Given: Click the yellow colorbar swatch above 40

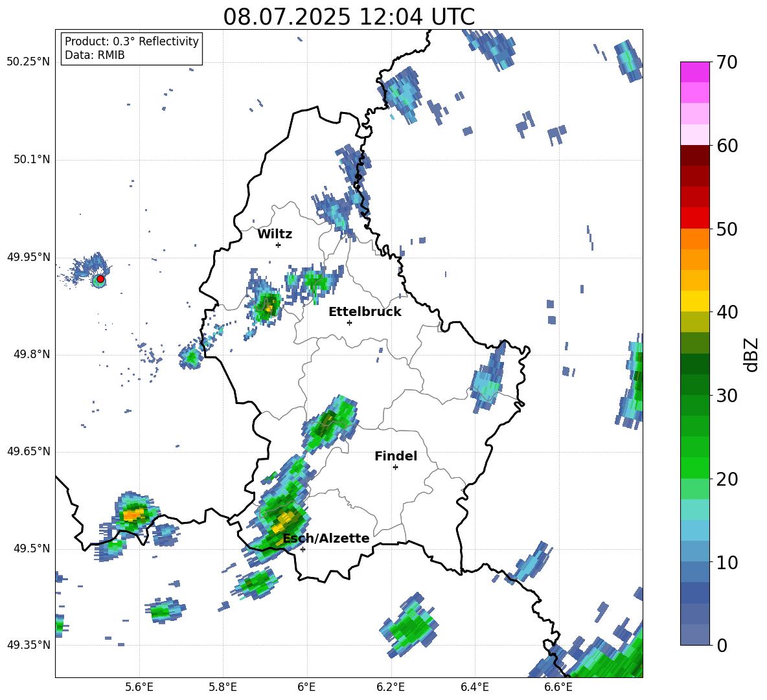Looking at the screenshot, I should 694,301.
